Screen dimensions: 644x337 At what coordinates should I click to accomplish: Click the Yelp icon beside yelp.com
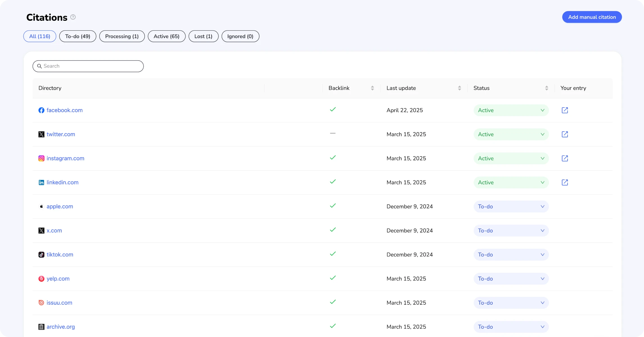tap(41, 279)
